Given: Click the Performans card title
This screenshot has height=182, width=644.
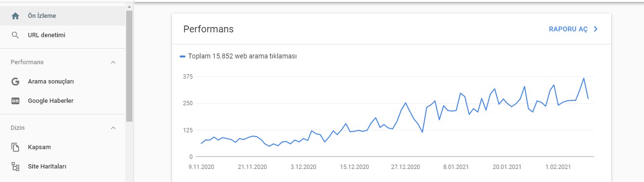Looking at the screenshot, I should pyautogui.click(x=209, y=29).
